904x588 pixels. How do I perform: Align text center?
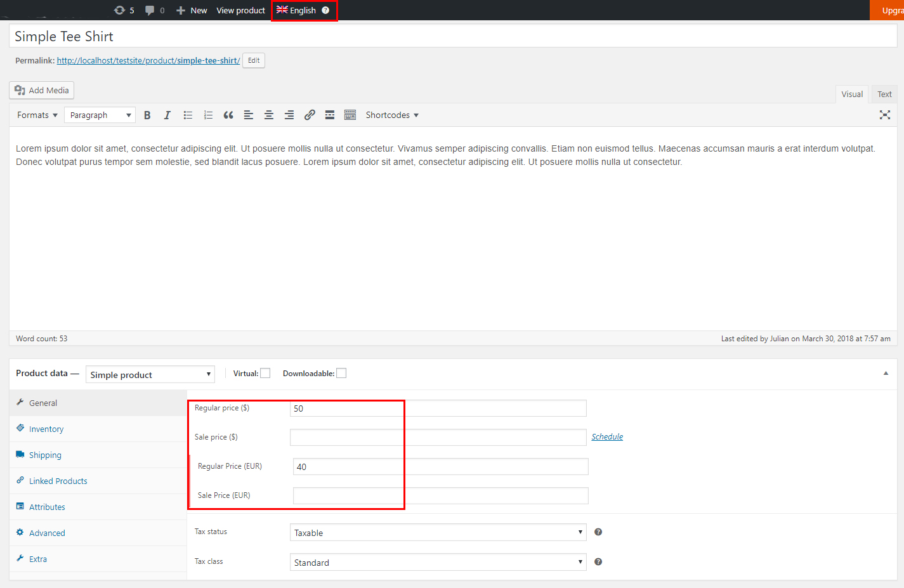pos(269,115)
